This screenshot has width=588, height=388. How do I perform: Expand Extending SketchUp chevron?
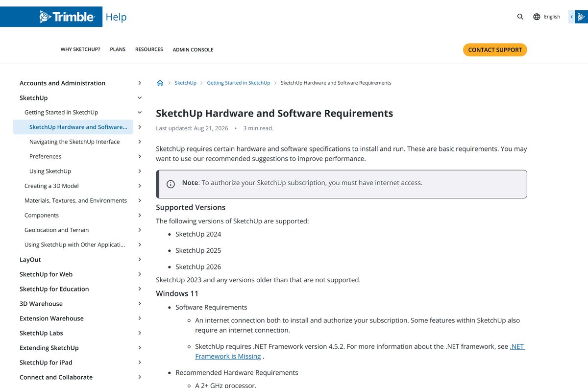(x=140, y=347)
